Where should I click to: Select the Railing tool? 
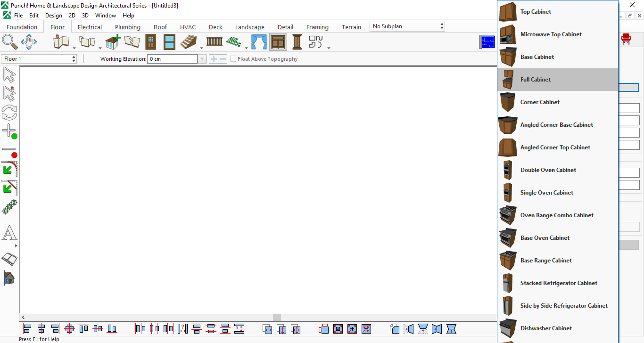click(215, 42)
